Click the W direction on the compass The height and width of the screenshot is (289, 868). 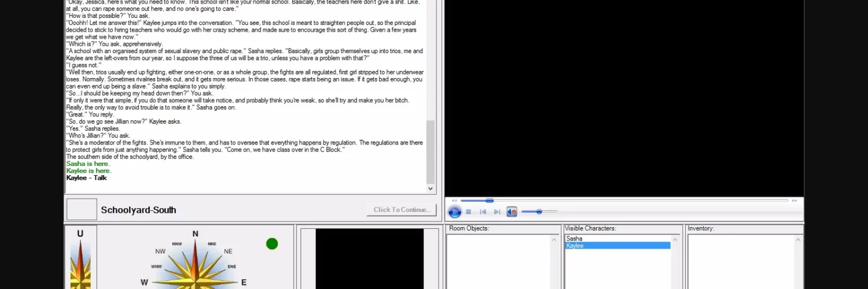[x=145, y=283]
